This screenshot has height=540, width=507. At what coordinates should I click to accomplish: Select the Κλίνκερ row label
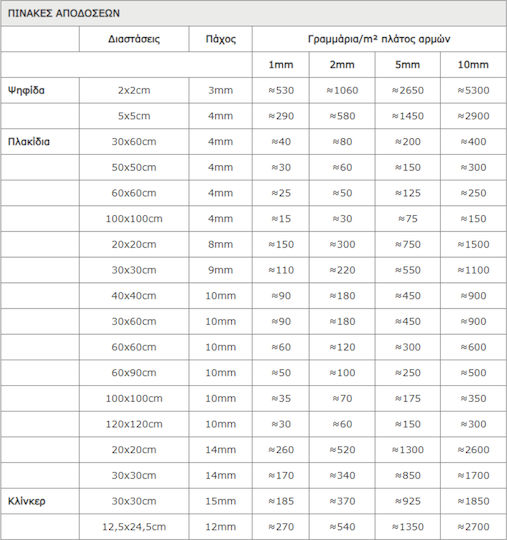(x=27, y=501)
